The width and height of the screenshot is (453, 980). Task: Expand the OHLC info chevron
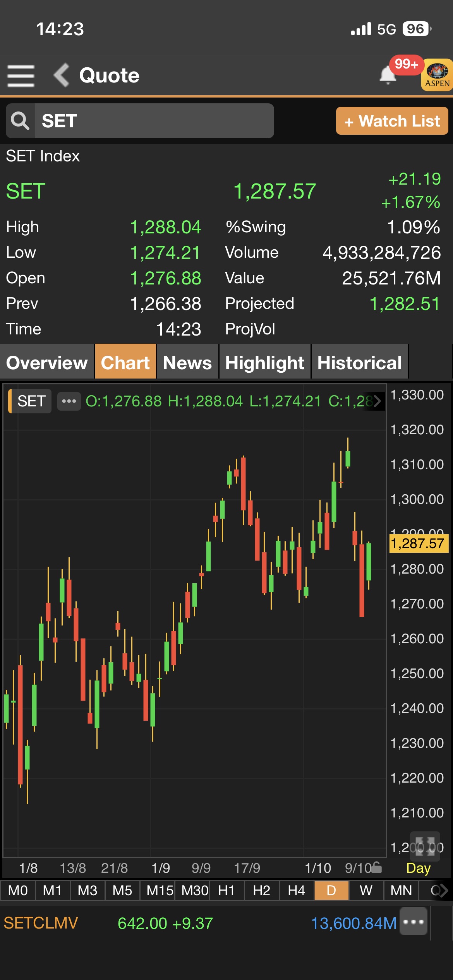click(377, 401)
